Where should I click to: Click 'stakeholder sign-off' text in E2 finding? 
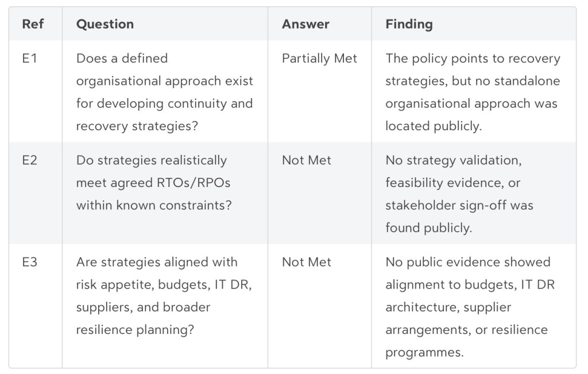pos(446,205)
